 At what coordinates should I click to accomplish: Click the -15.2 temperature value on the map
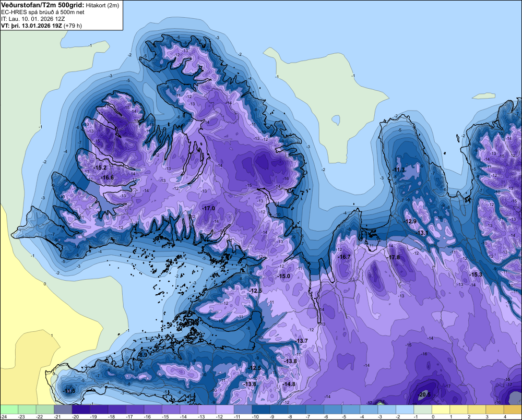(x=100, y=167)
